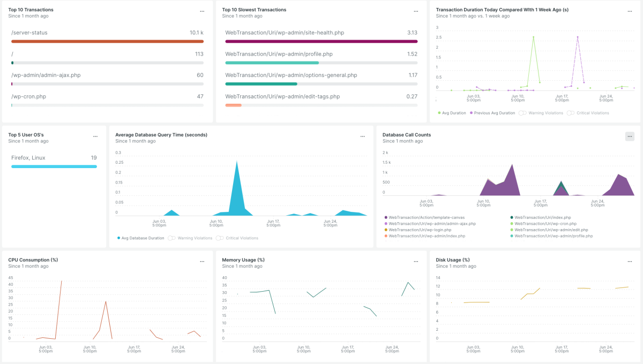Open the Transaction Duration chart ellipsis menu
This screenshot has height=364, width=643.
click(630, 11)
